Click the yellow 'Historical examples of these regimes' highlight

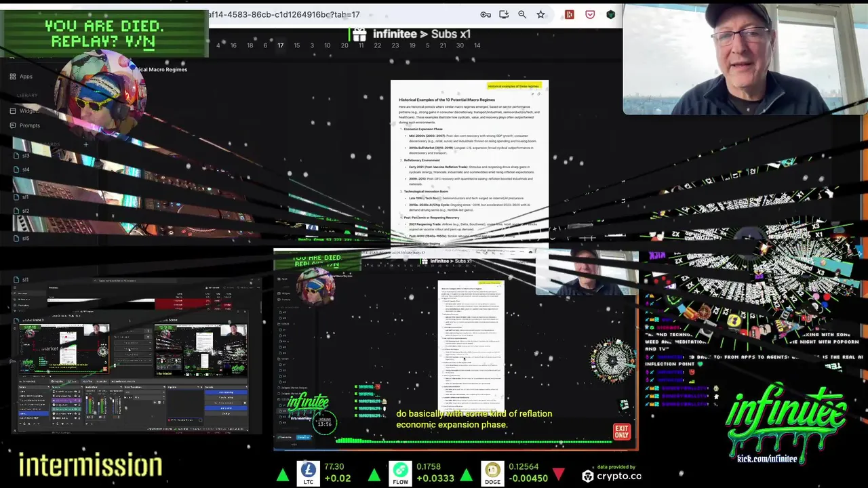(x=513, y=86)
